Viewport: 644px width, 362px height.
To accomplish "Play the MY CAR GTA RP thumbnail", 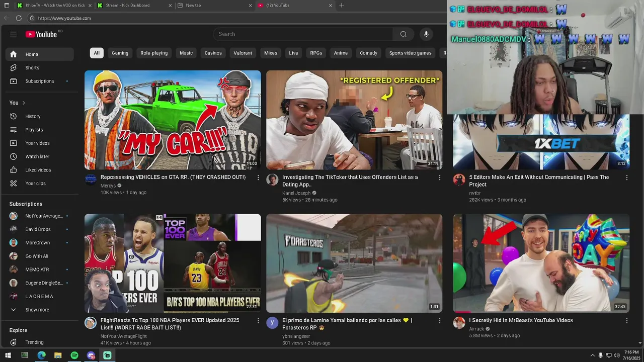I will [173, 120].
